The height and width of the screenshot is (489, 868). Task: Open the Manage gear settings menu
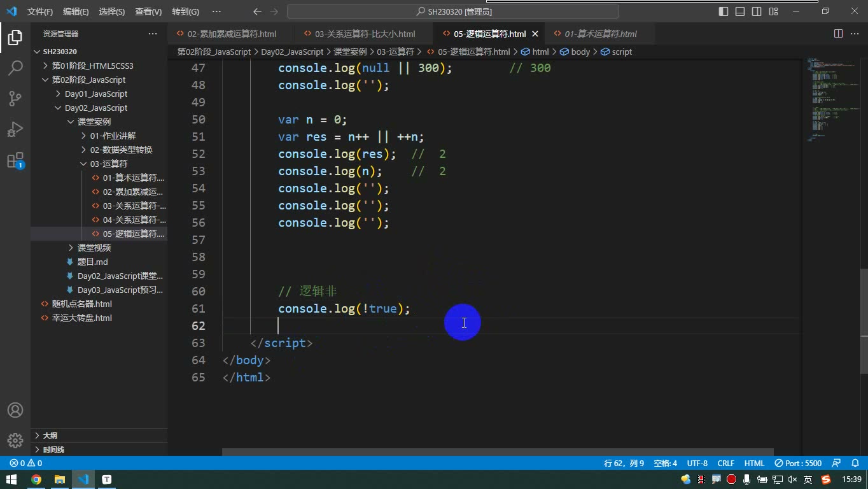tap(15, 441)
